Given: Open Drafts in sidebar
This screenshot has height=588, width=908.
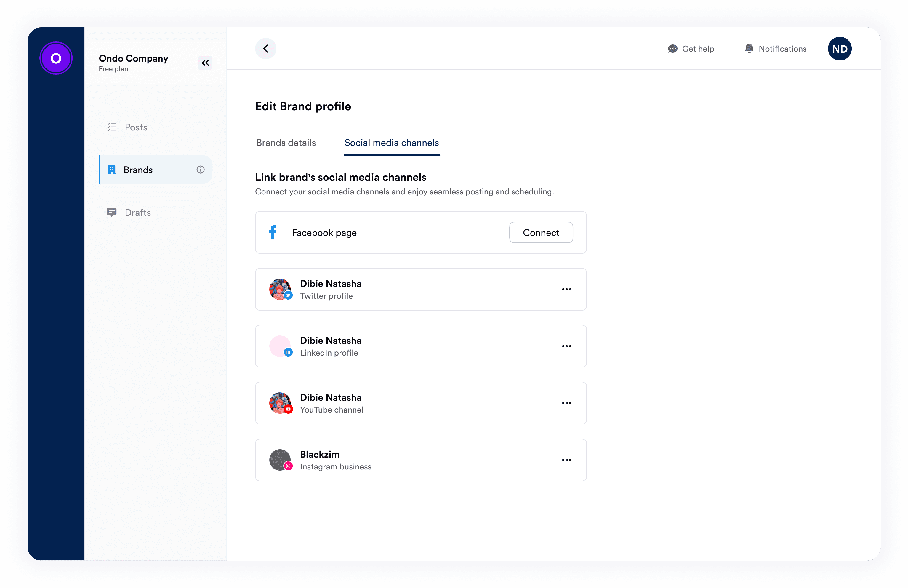Looking at the screenshot, I should point(137,212).
